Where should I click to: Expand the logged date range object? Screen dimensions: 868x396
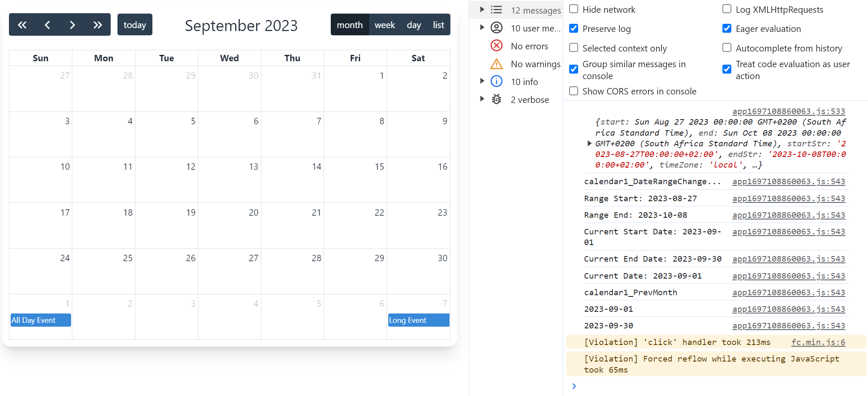[x=589, y=143]
